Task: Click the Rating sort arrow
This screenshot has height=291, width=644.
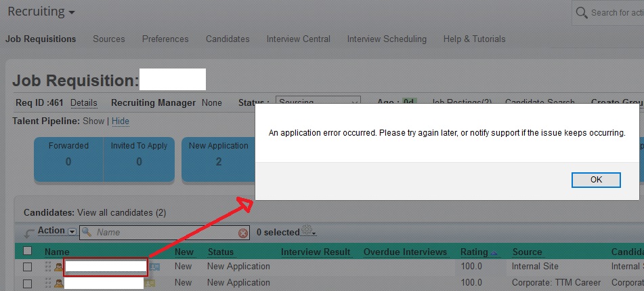Action: [494, 253]
